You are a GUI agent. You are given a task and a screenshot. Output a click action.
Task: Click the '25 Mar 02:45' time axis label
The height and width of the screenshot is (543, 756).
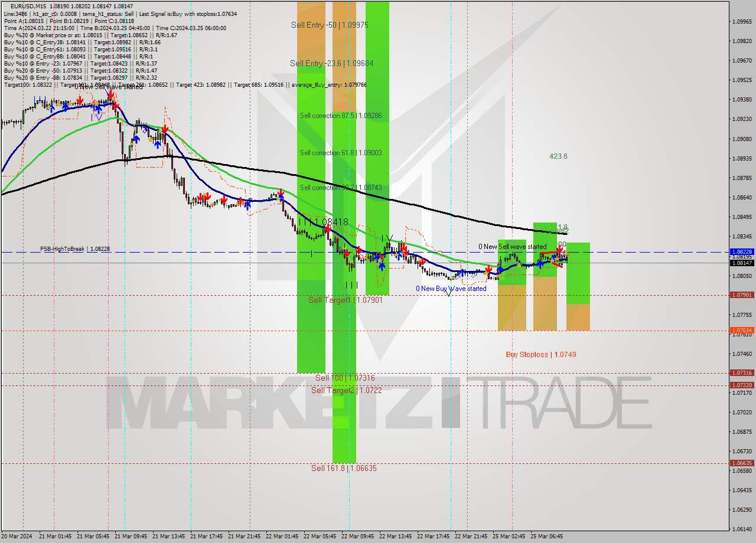coord(509,537)
